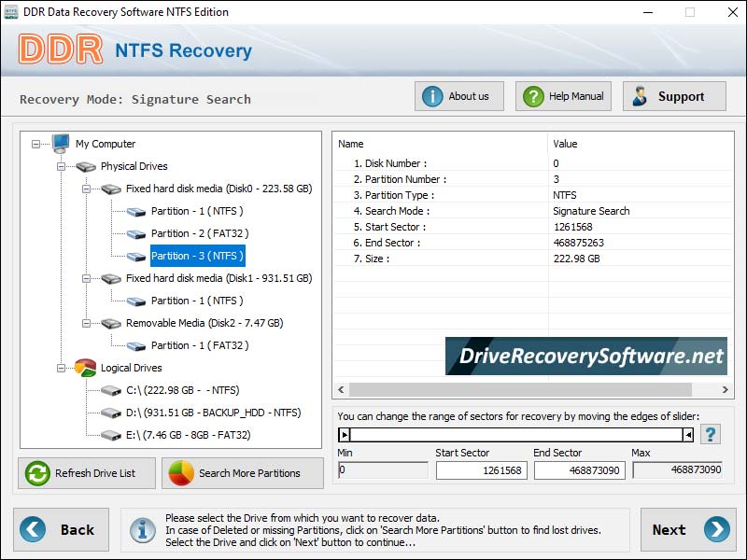Click the Disk0 Partition - 1 (NTFS) icon
Image resolution: width=747 pixels, height=560 pixels.
[x=136, y=212]
